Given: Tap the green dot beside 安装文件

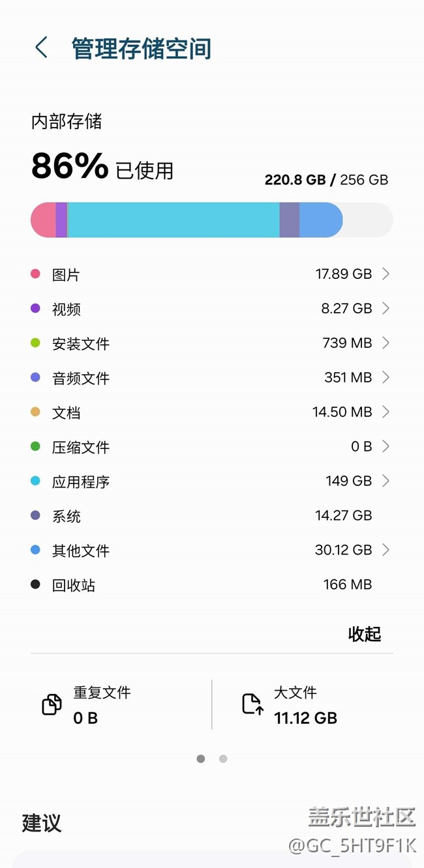Looking at the screenshot, I should tap(35, 343).
